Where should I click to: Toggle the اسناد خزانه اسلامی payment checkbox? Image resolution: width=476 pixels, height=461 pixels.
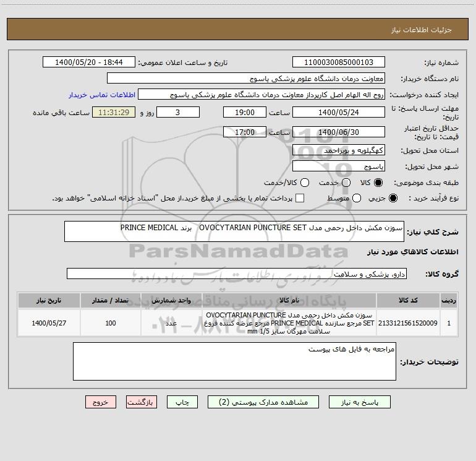[300, 198]
